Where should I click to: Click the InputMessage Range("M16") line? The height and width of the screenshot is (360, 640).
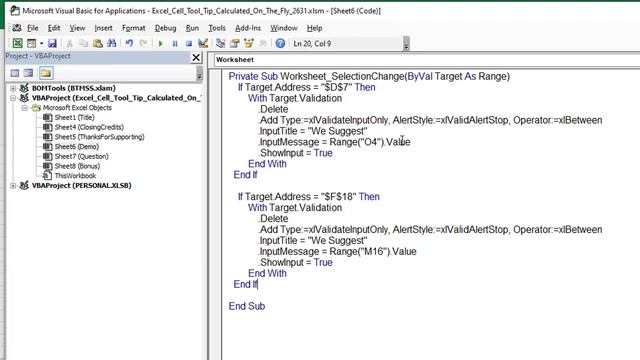(x=338, y=251)
